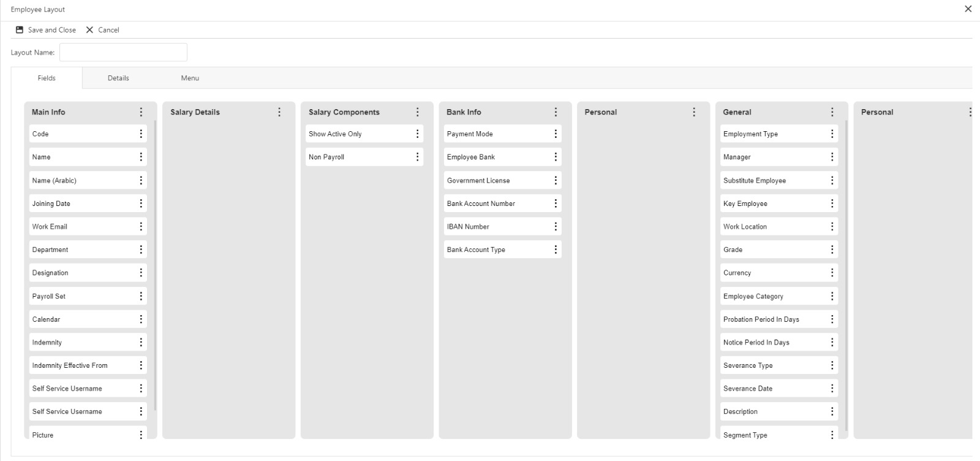This screenshot has height=461, width=980.
Task: Open options menu for Non Payroll field
Action: [417, 157]
